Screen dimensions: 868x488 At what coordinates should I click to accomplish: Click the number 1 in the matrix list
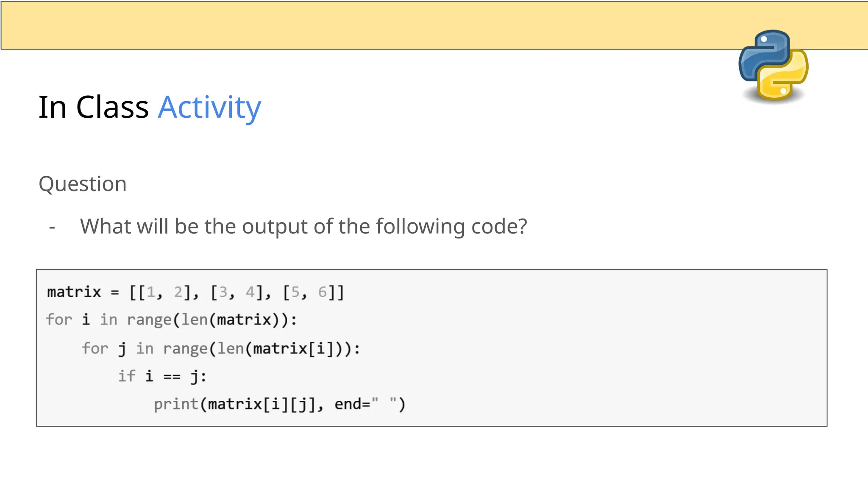(x=150, y=292)
